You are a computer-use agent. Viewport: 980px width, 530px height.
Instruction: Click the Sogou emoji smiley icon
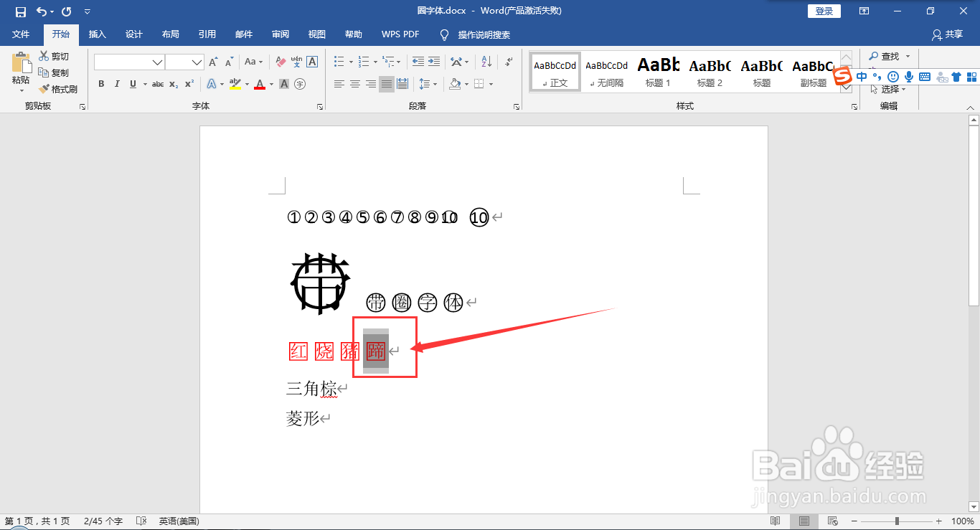coord(893,77)
